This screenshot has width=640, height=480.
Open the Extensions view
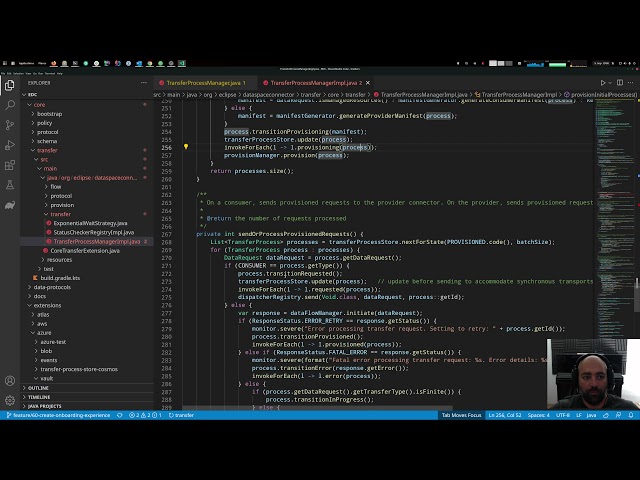(x=10, y=165)
